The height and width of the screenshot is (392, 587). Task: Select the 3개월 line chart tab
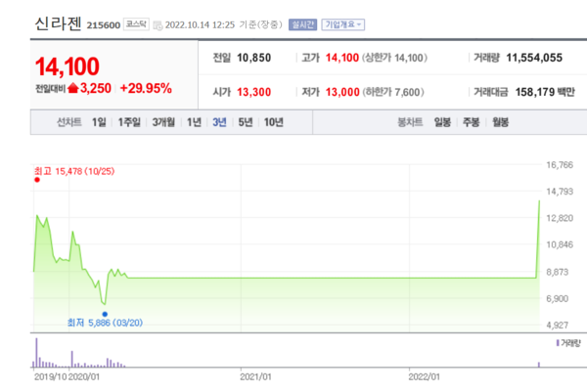(163, 122)
